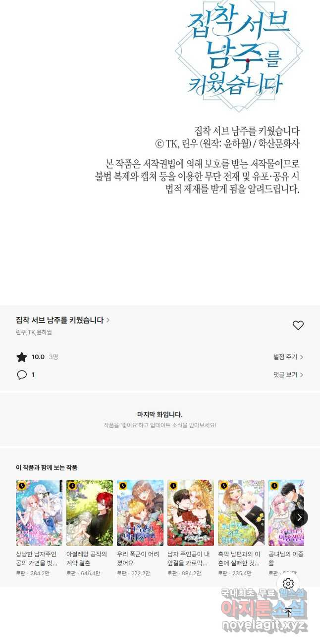The width and height of the screenshot is (320, 644).
Task: Click authors 린우,TK,윤하월 text
Action: pos(34,332)
